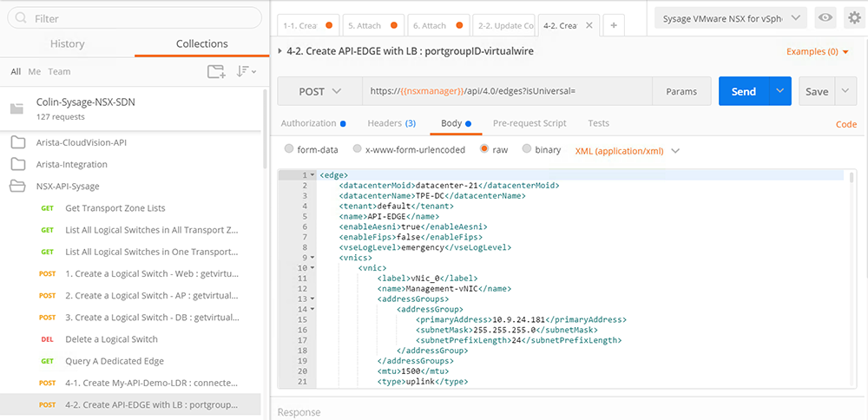Viewport: 868px width, 420px height.
Task: Open the manage environments gear icon
Action: (x=855, y=17)
